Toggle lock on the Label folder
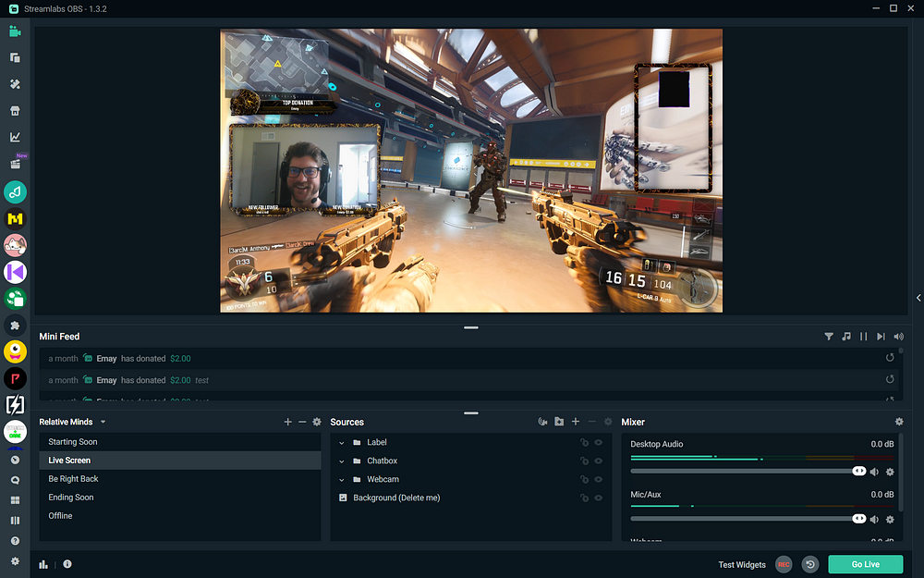Viewport: 924px width, 578px height. coord(584,442)
